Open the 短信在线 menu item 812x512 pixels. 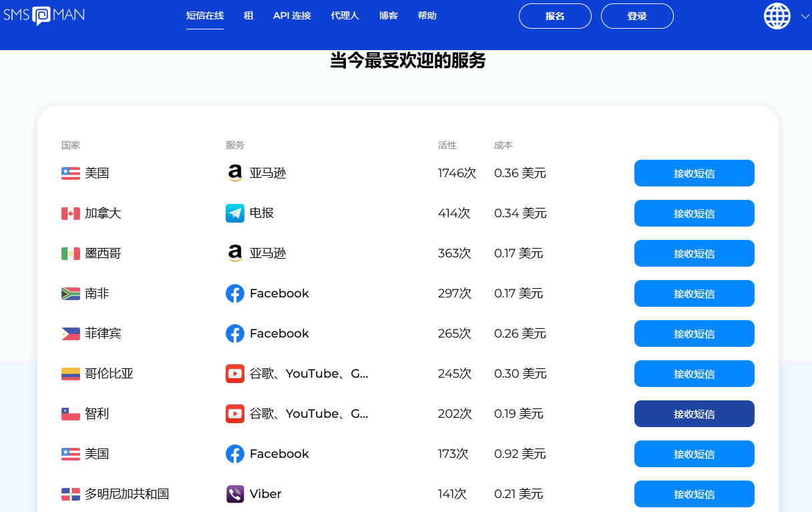tap(205, 16)
